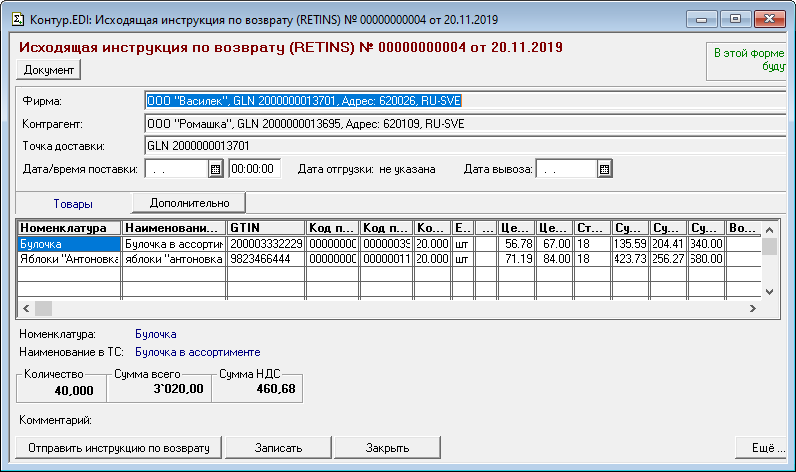This screenshot has height=472, width=796.
Task: Click the Записать button
Action: click(278, 448)
